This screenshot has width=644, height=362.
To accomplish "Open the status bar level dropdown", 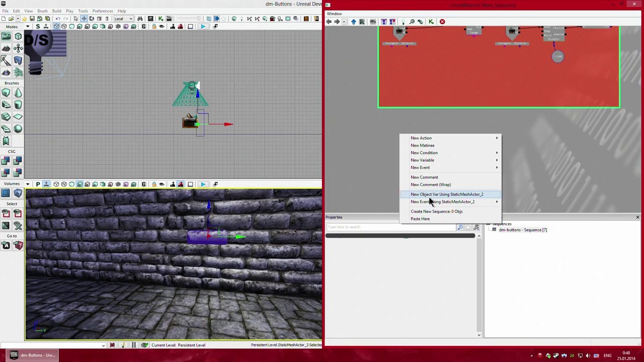I will point(103,345).
